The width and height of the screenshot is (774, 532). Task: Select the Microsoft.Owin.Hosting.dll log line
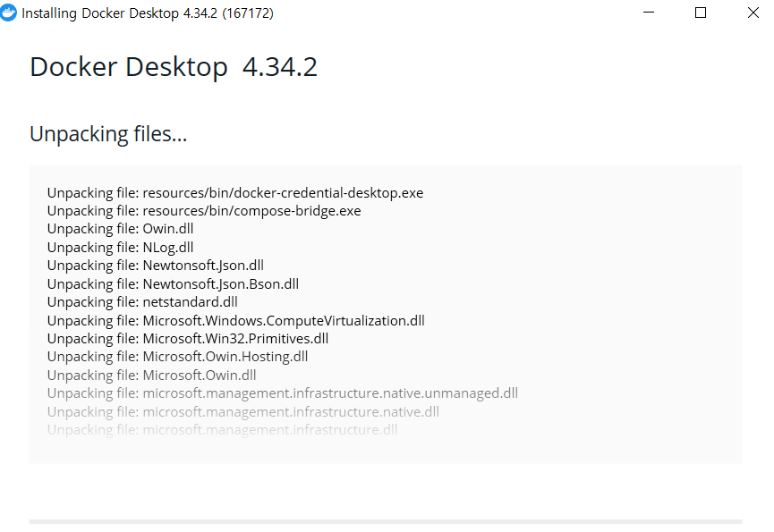tap(178, 357)
